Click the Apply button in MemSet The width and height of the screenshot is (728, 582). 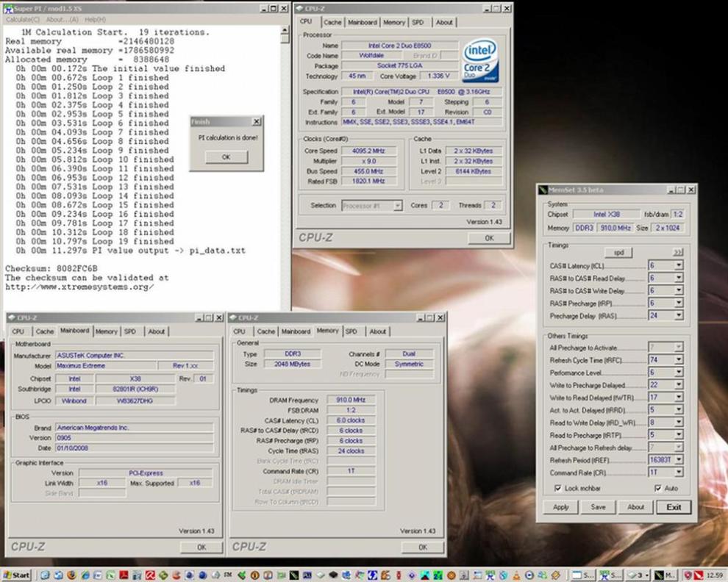coord(560,507)
